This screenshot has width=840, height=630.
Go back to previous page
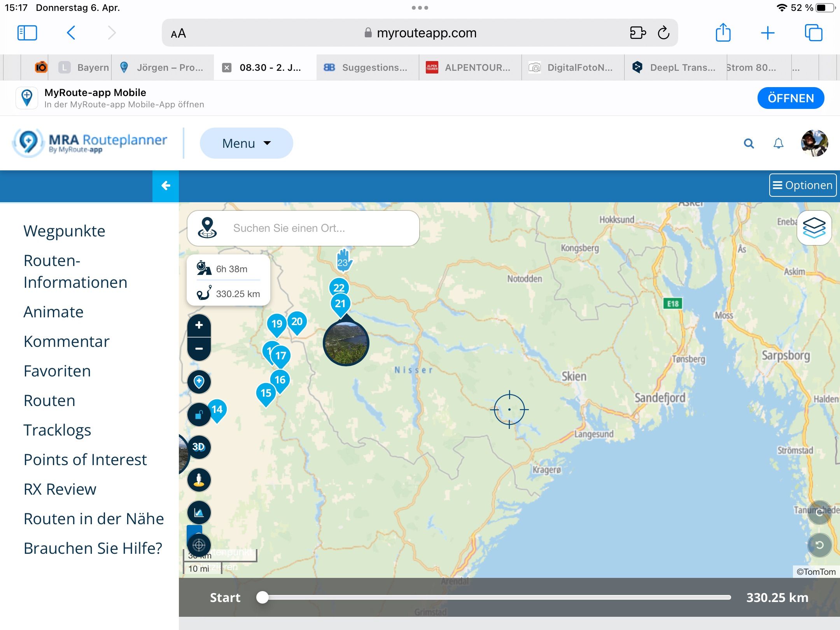click(71, 33)
